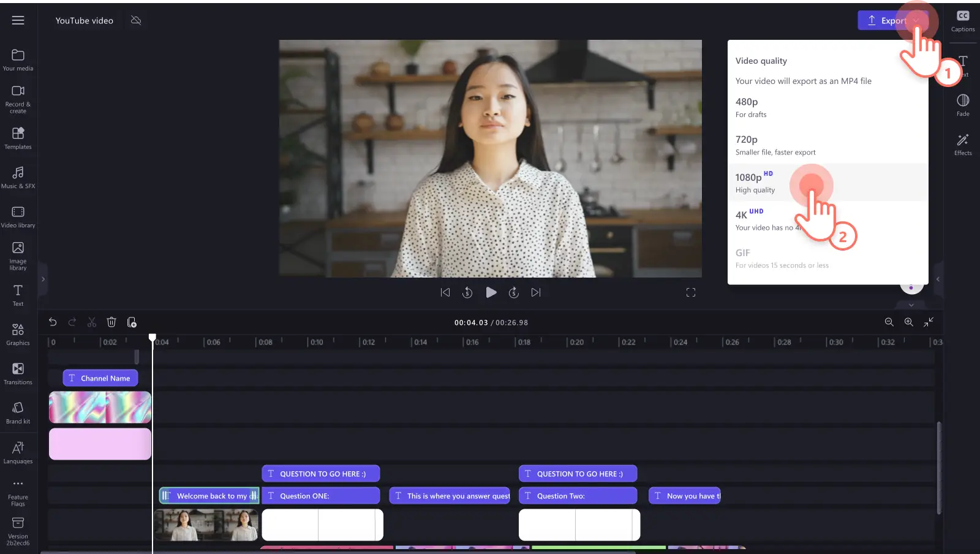Select the Question ONE: text clip

(x=321, y=496)
